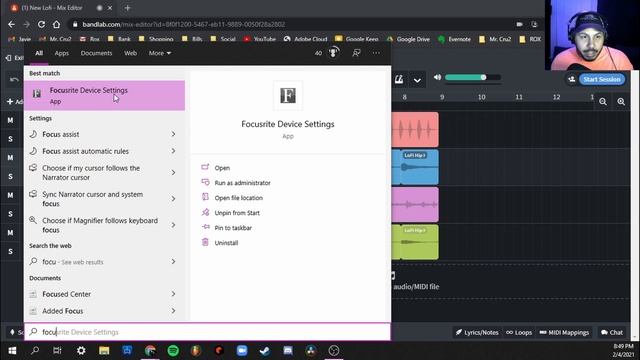
Task: Select the All search tab
Action: pos(39,53)
